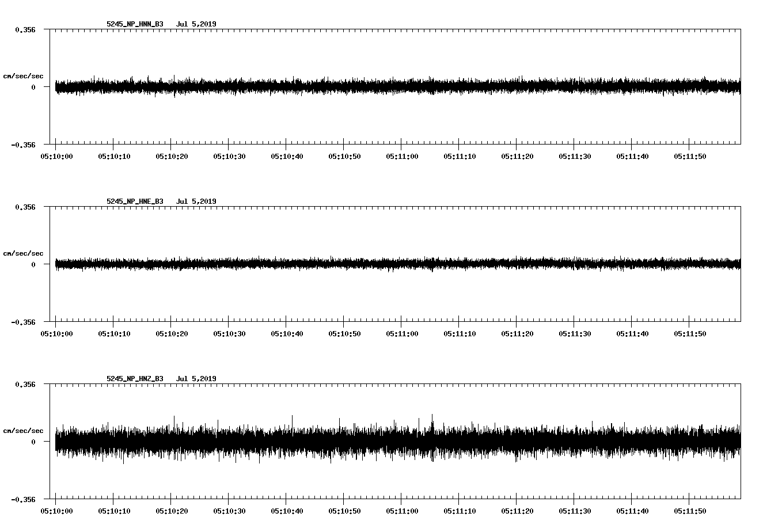
Task: Click the 5245_NP_HNZ_B3 plot title
Action: pyautogui.click(x=135, y=379)
